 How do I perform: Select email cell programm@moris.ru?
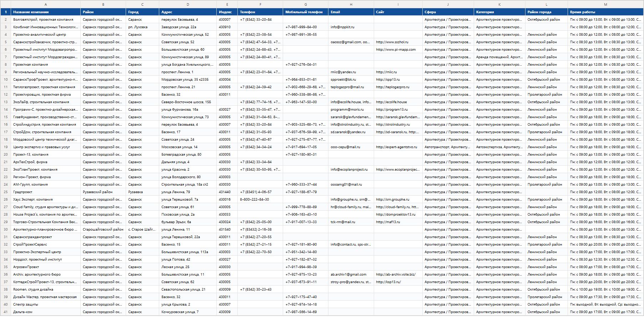[351, 110]
